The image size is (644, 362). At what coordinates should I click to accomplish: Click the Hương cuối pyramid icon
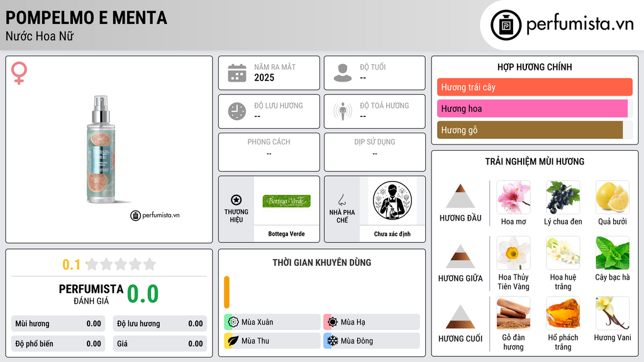click(x=460, y=317)
